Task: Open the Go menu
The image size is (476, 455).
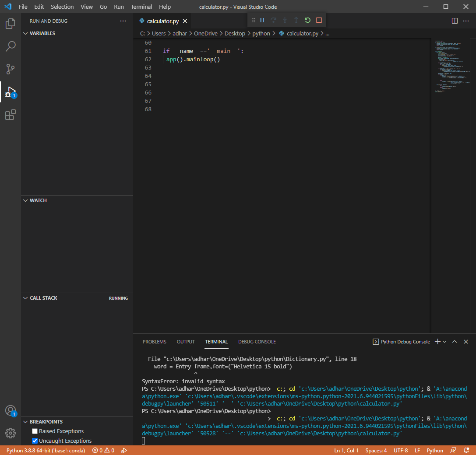Action: tap(103, 7)
